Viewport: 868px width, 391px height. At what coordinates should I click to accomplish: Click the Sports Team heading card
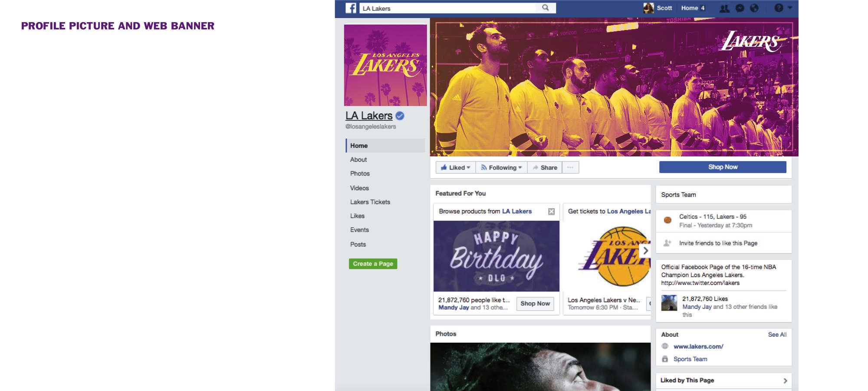pyautogui.click(x=723, y=195)
